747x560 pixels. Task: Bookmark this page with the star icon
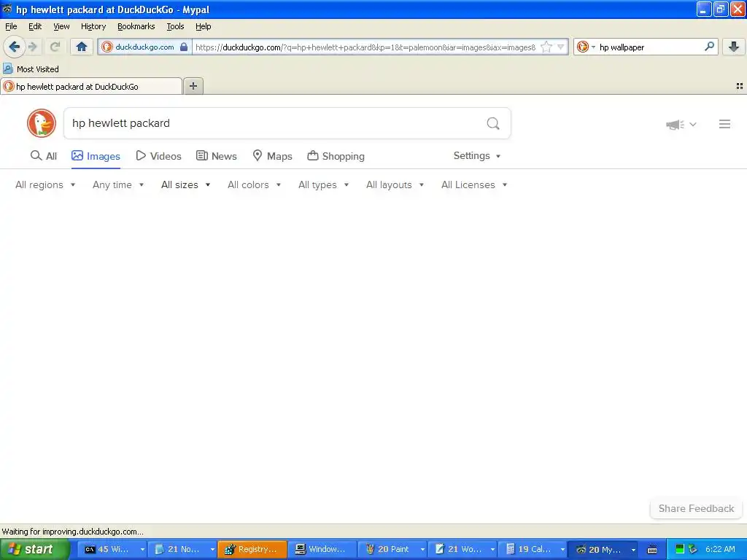(x=546, y=47)
